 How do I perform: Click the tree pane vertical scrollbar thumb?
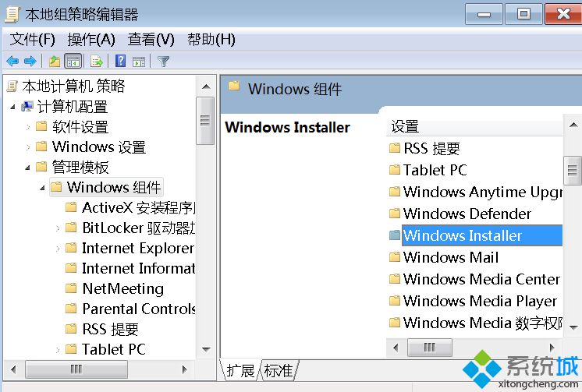point(205,121)
